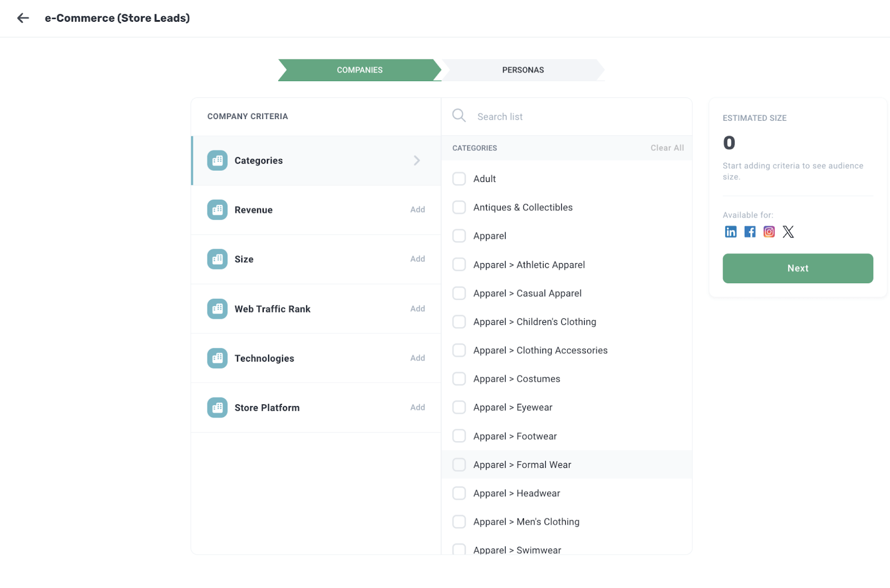Check Apparel > Men's Clothing checkbox

point(459,522)
